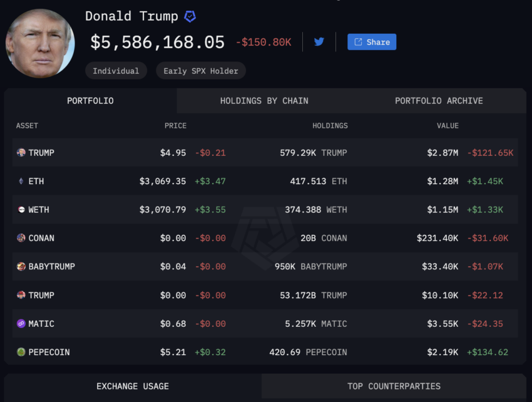The width and height of the screenshot is (532, 402).
Task: Switch to the TOP COUNTERPARTIES tab
Action: click(x=394, y=386)
